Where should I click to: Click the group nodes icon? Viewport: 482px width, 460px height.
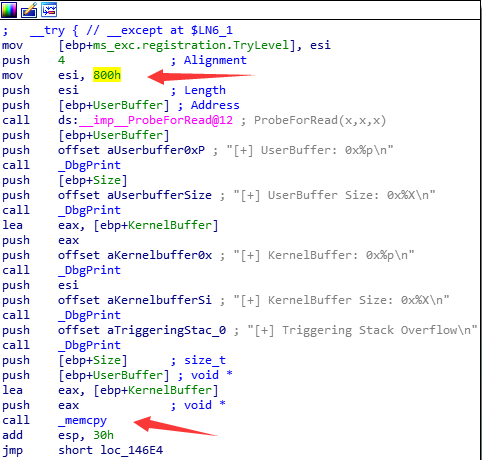pos(49,10)
